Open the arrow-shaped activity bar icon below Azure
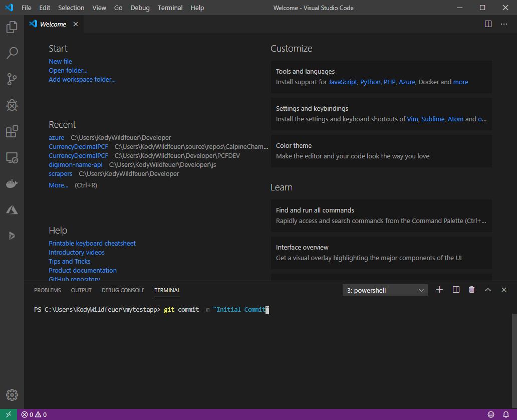517x420 pixels. 12,236
